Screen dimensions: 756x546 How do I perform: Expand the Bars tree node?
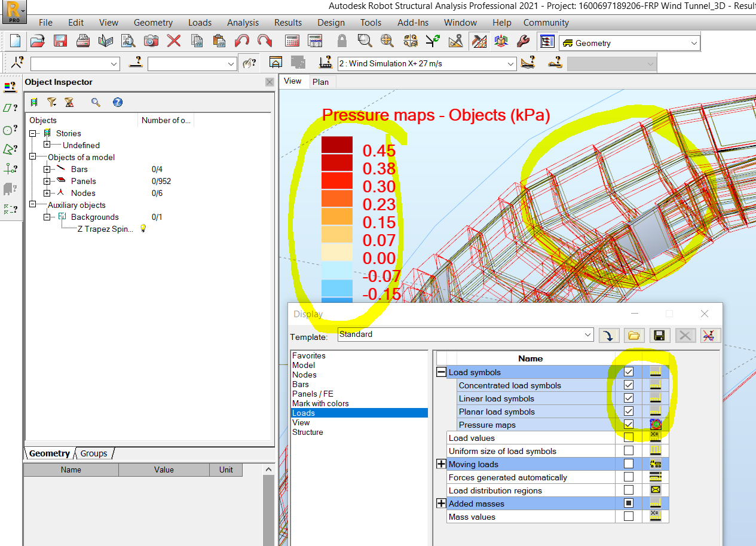(x=47, y=169)
